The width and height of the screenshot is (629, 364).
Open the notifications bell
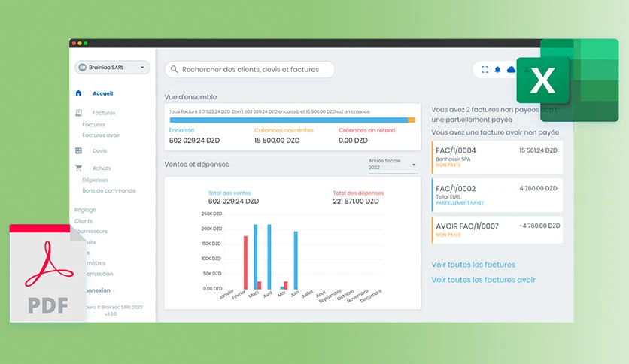click(497, 69)
